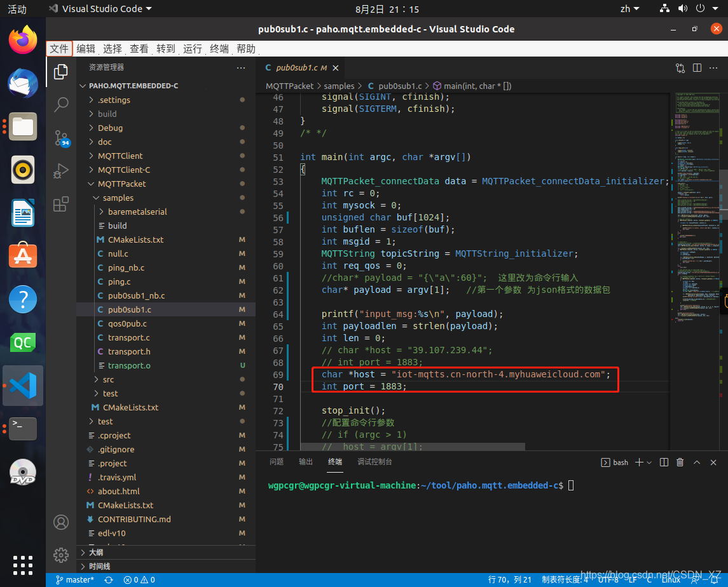728x587 pixels.
Task: Switch to the 调试控制台 panel tab
Action: coord(374,462)
